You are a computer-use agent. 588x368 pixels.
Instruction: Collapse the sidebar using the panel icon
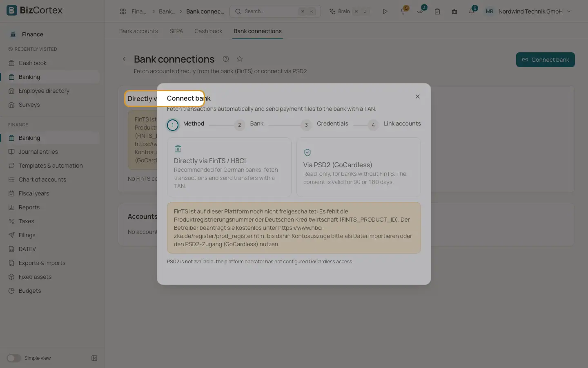(x=94, y=358)
